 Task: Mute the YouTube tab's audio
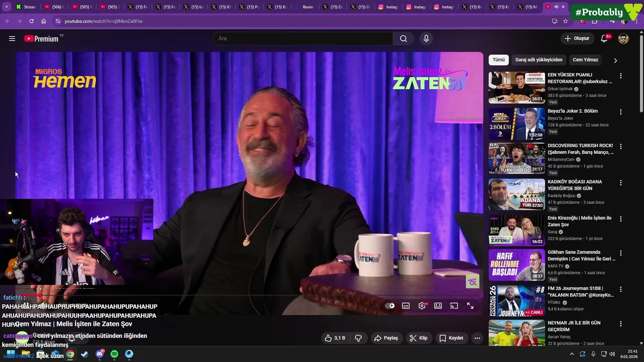(x=556, y=7)
